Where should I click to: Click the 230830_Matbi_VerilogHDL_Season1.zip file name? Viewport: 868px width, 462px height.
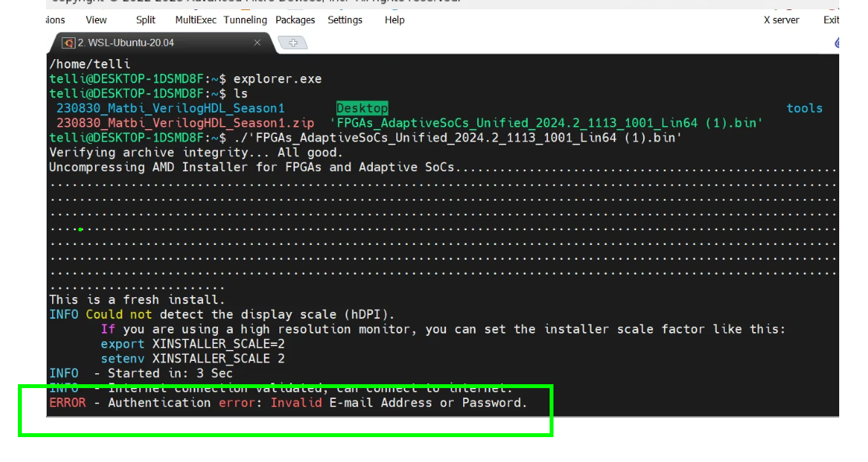(185, 123)
